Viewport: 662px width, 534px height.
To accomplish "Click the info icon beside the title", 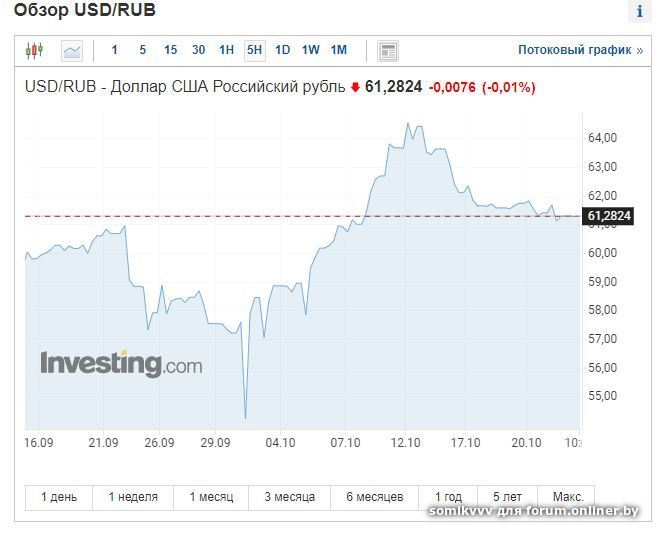I will point(640,12).
